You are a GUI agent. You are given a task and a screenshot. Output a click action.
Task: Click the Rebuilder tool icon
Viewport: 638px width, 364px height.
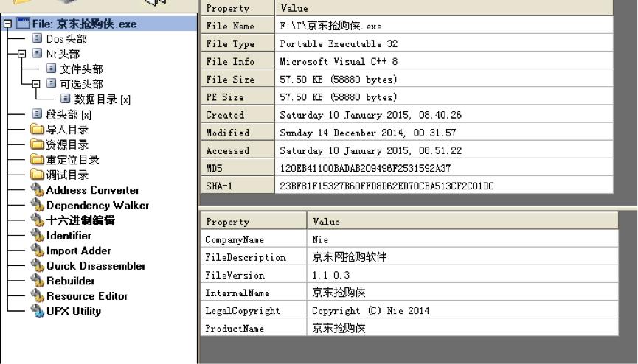tap(37, 281)
